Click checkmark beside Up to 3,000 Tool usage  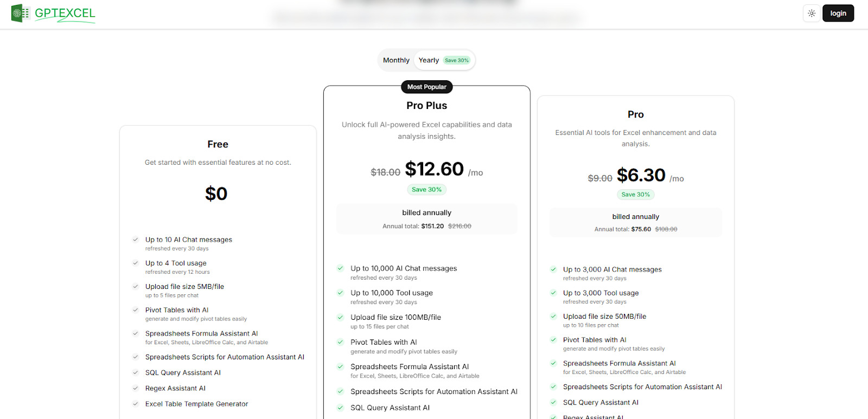click(553, 293)
